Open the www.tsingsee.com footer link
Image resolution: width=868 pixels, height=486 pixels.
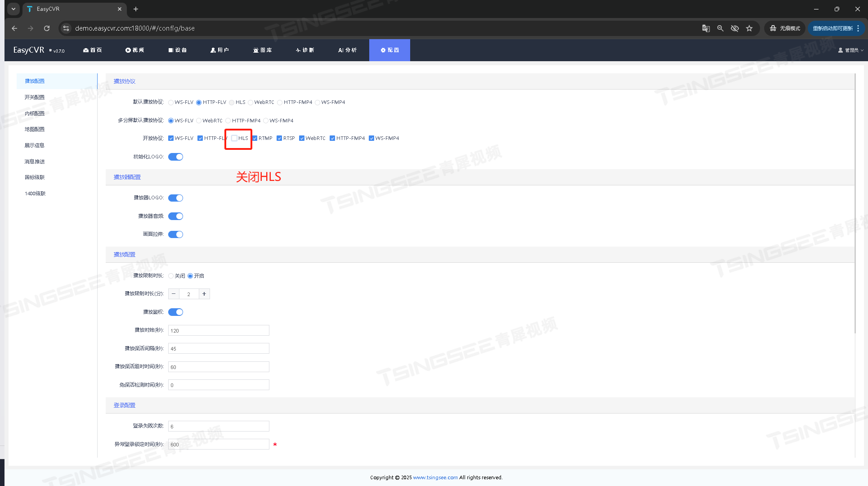click(435, 477)
